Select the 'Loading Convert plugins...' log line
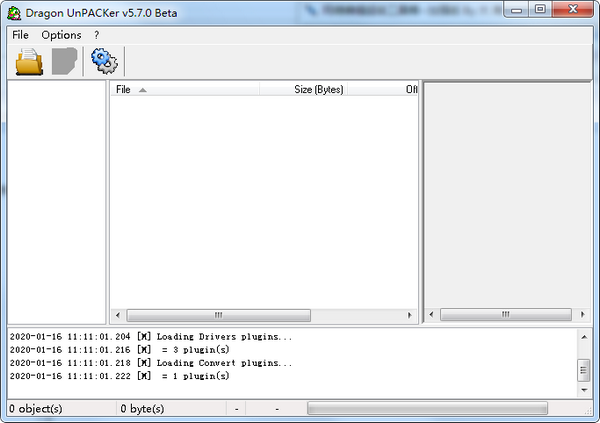Screen dimensions: 600x423 151,363
